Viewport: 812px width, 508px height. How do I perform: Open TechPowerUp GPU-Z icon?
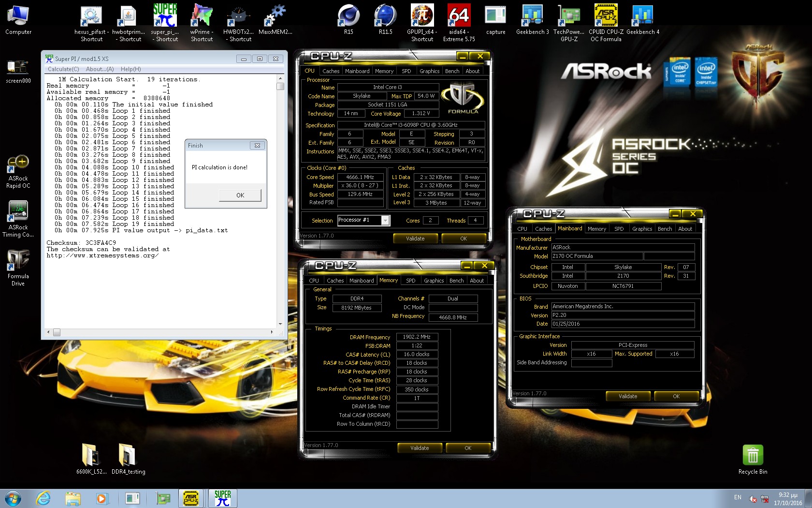click(x=569, y=23)
